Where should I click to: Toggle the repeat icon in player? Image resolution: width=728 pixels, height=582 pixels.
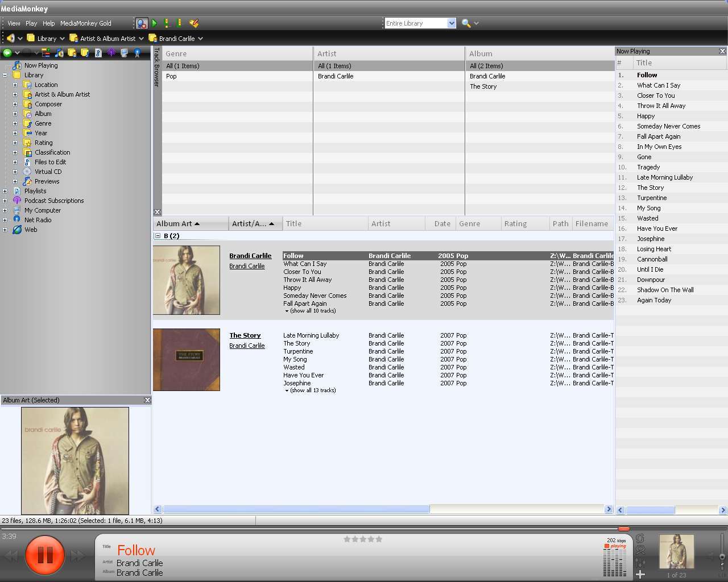640,539
